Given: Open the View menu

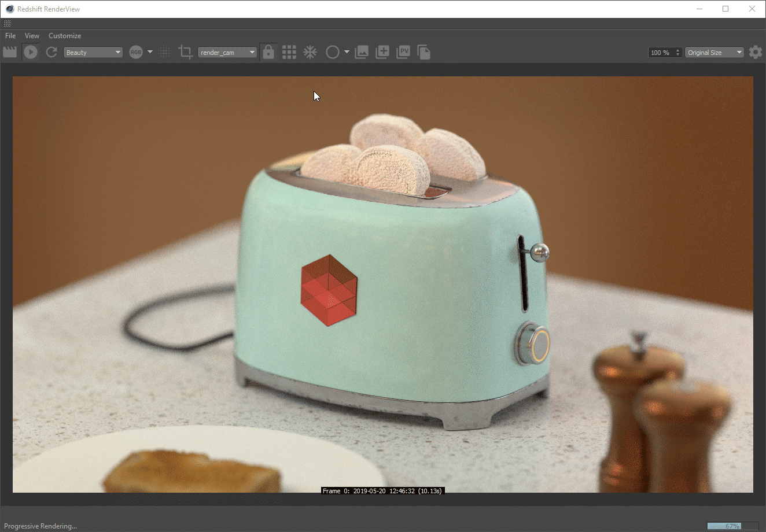Looking at the screenshot, I should [x=32, y=35].
